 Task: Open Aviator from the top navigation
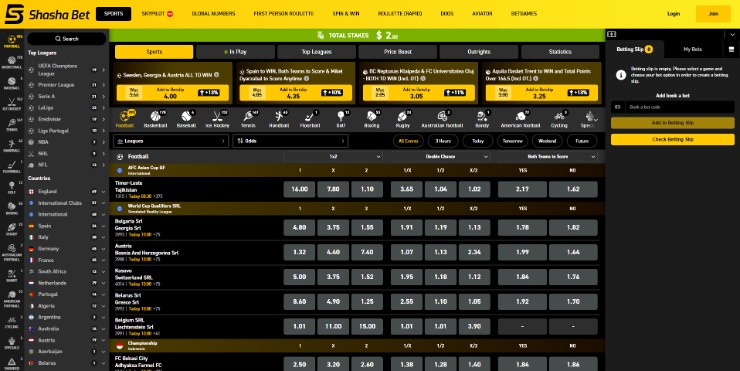point(482,14)
